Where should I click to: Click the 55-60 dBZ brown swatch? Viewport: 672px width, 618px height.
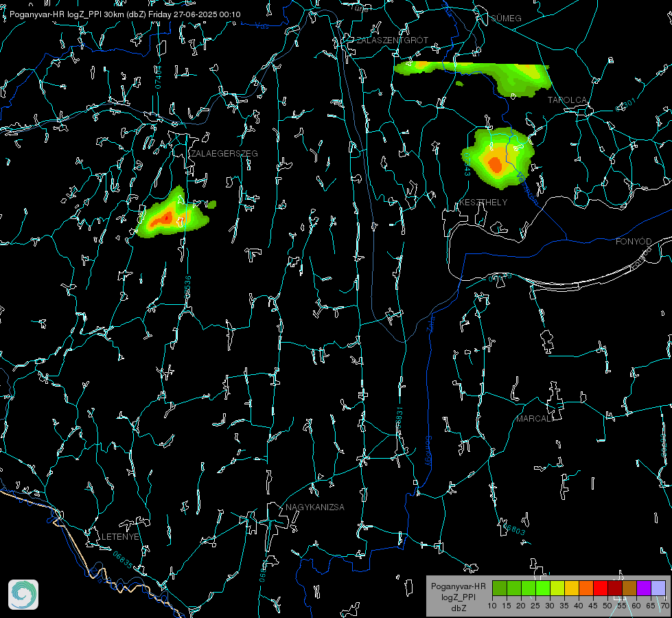pyautogui.click(x=629, y=588)
